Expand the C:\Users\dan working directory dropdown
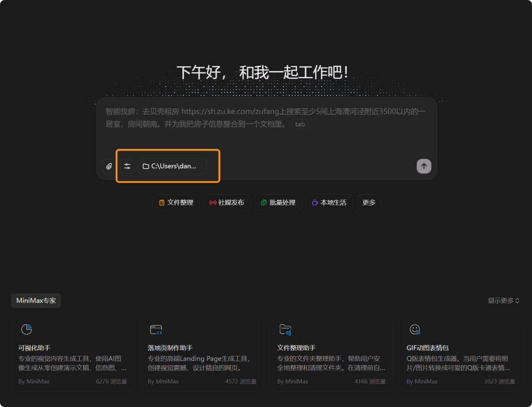Viewport: 532px width, 407px height. pos(172,166)
